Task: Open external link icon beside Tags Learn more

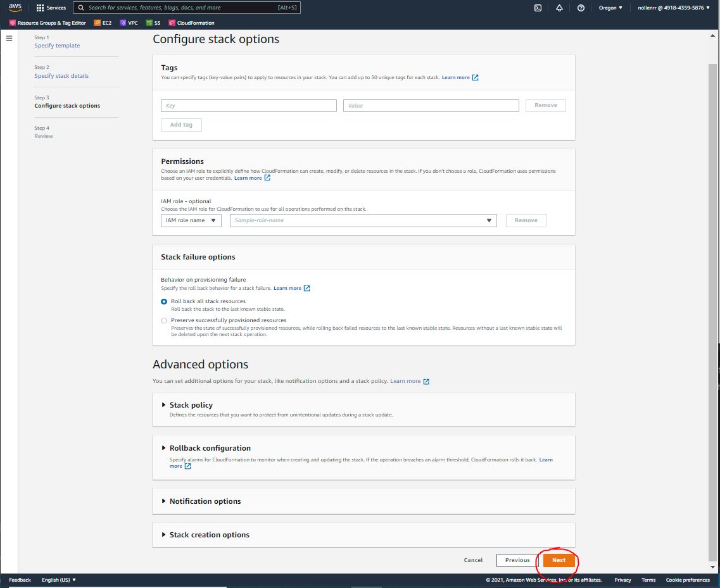Action: 476,78
